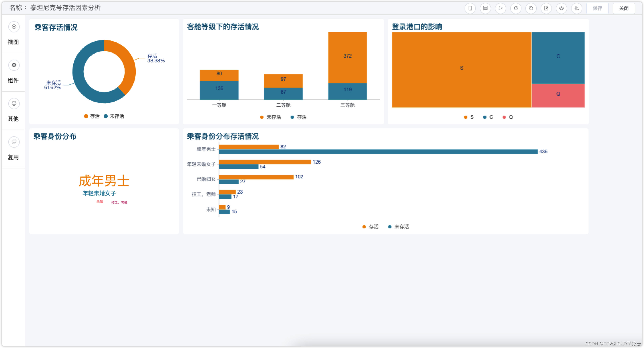The image size is (644, 348).
Task: Click the pink Q treemap block
Action: click(x=558, y=96)
